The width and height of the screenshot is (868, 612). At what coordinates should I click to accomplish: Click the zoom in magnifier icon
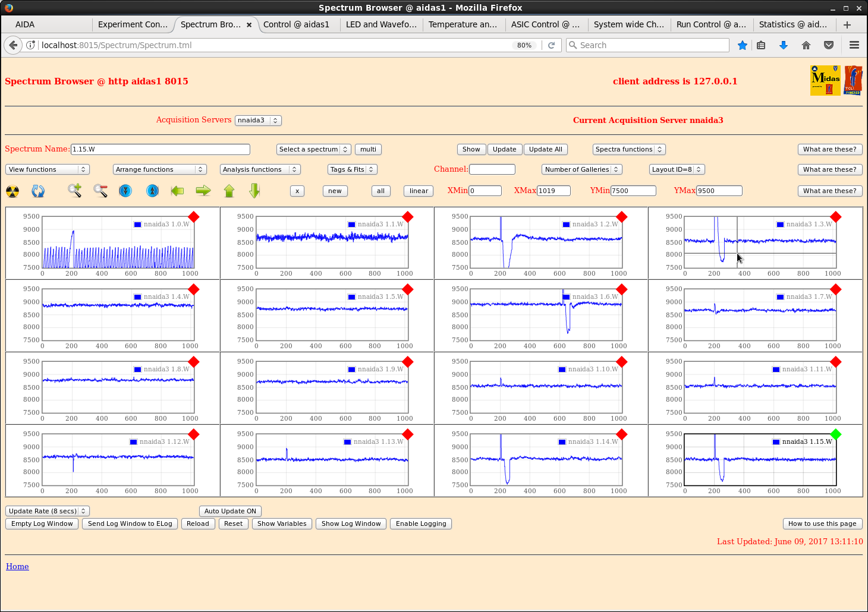(x=74, y=191)
